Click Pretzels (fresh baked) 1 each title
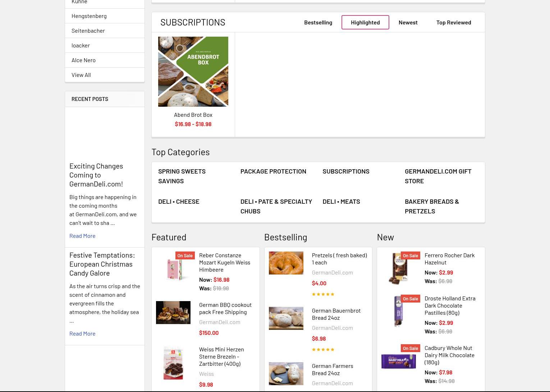The height and width of the screenshot is (392, 550). (x=339, y=259)
